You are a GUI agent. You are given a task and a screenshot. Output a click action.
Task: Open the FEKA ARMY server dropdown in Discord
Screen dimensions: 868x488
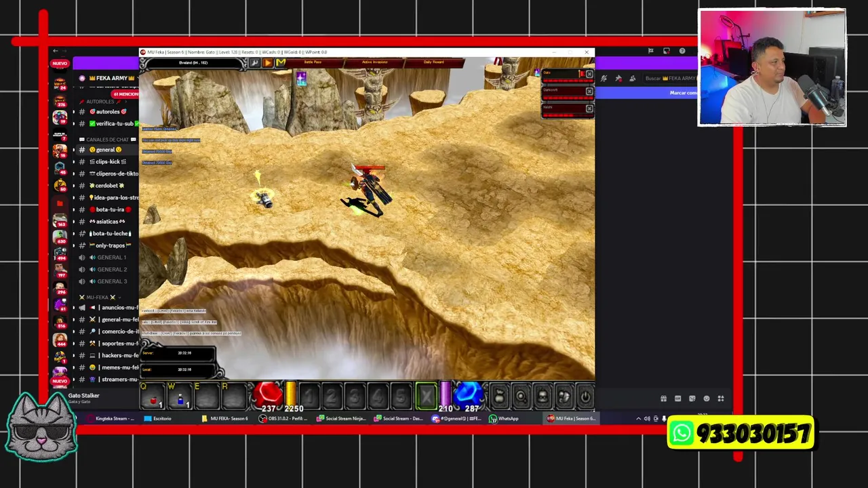(108, 78)
